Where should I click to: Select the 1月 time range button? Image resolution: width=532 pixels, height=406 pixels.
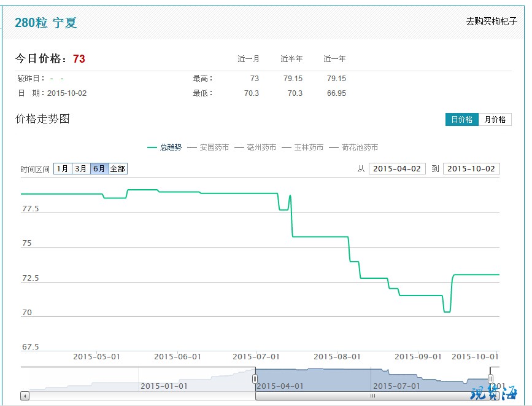click(x=63, y=169)
